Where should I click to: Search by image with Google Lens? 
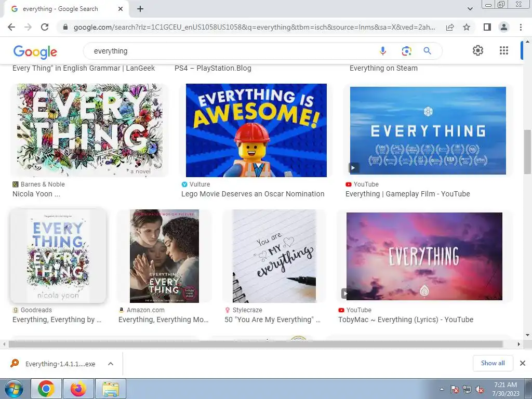pos(406,51)
